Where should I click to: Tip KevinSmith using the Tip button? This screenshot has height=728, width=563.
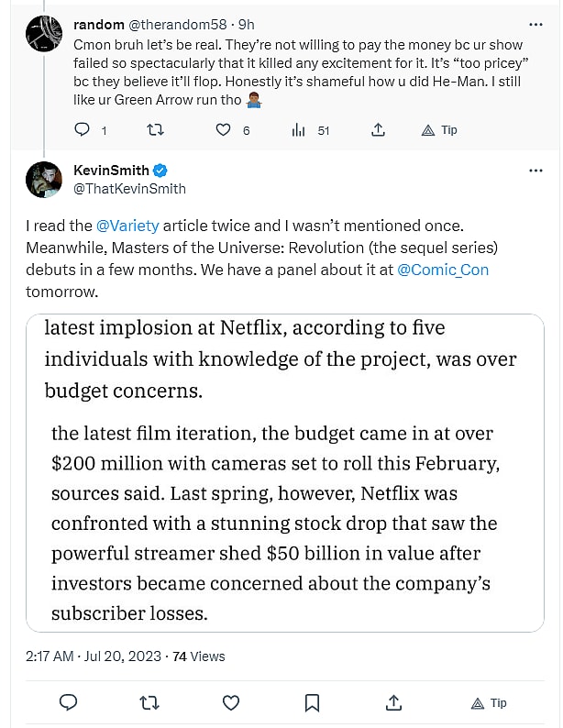tap(487, 703)
